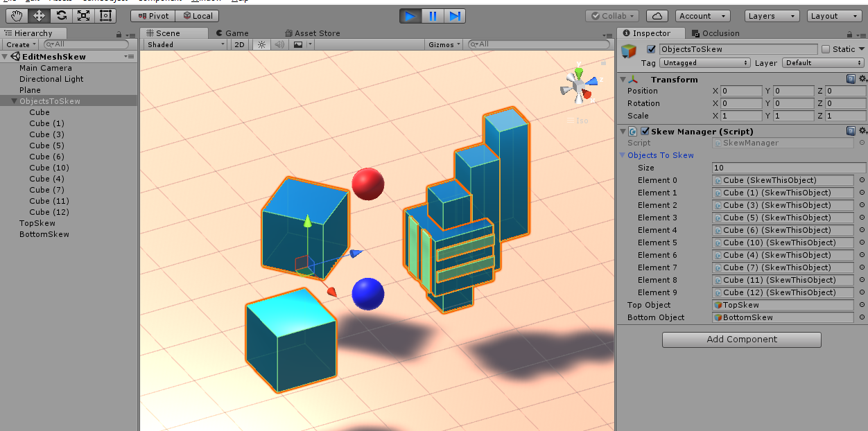
Task: Disable the Skew Manager script checkbox
Action: (645, 132)
